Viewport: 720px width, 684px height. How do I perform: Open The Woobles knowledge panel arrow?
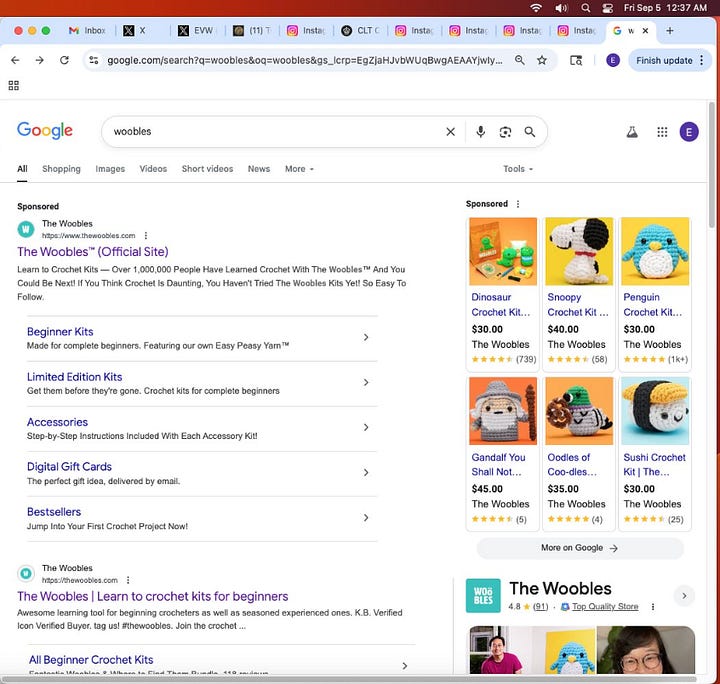(x=684, y=596)
